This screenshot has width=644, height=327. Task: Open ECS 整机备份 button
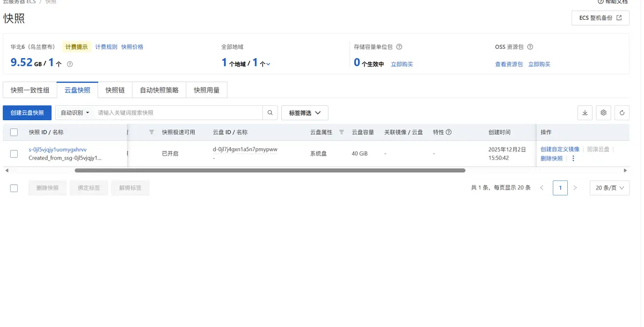(x=600, y=18)
